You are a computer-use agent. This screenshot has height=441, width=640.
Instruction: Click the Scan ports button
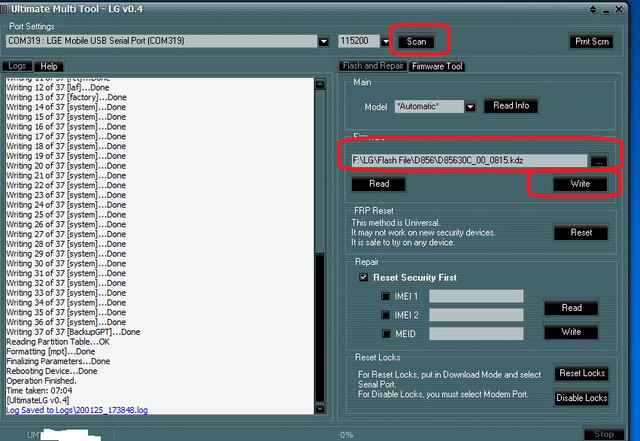pyautogui.click(x=416, y=41)
